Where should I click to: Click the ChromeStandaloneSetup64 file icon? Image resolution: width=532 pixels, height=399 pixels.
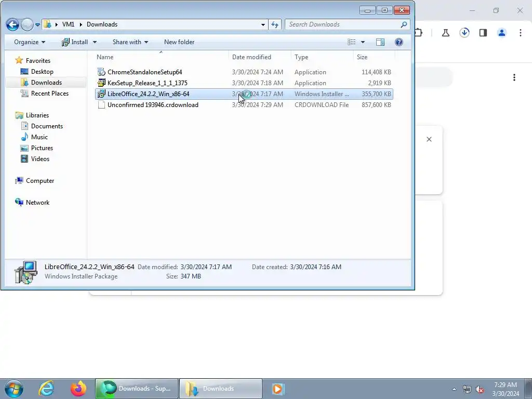101,72
